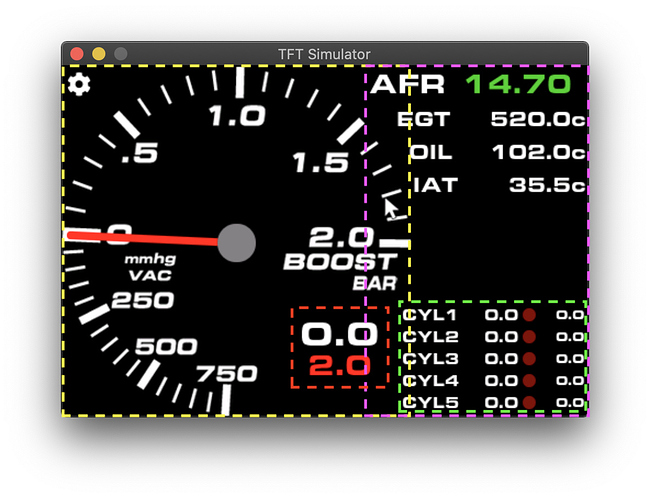Click the OIL 102.0c temperature reading
Screen dimensions: 650x498
coord(539,152)
